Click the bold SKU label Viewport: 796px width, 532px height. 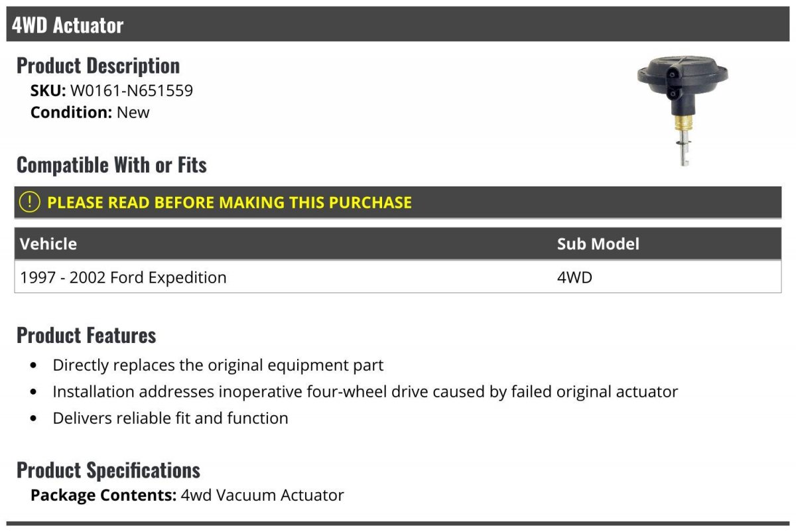[x=48, y=91]
